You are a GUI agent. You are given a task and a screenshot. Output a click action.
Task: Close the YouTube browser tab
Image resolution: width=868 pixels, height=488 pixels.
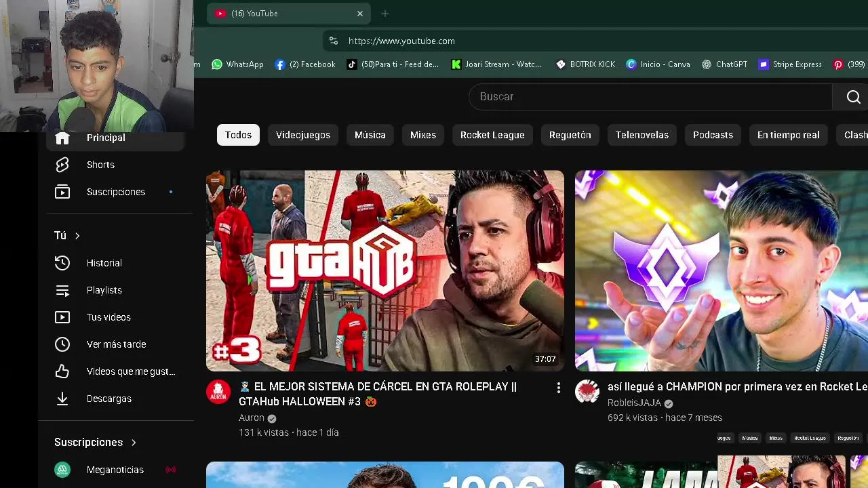(360, 14)
